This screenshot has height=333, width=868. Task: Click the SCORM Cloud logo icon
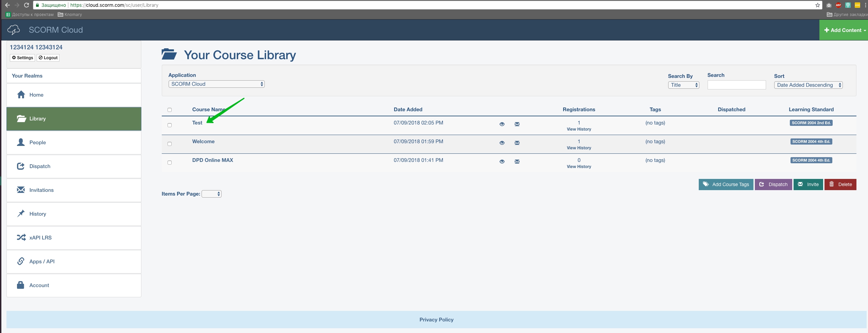coord(14,30)
